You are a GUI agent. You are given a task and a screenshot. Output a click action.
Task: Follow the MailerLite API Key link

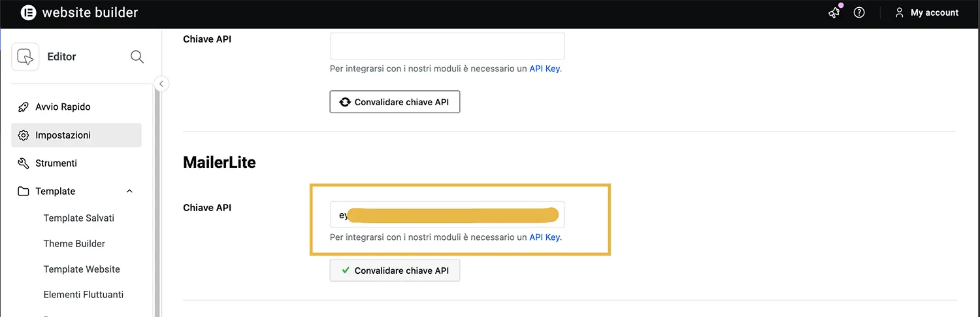[x=544, y=237]
